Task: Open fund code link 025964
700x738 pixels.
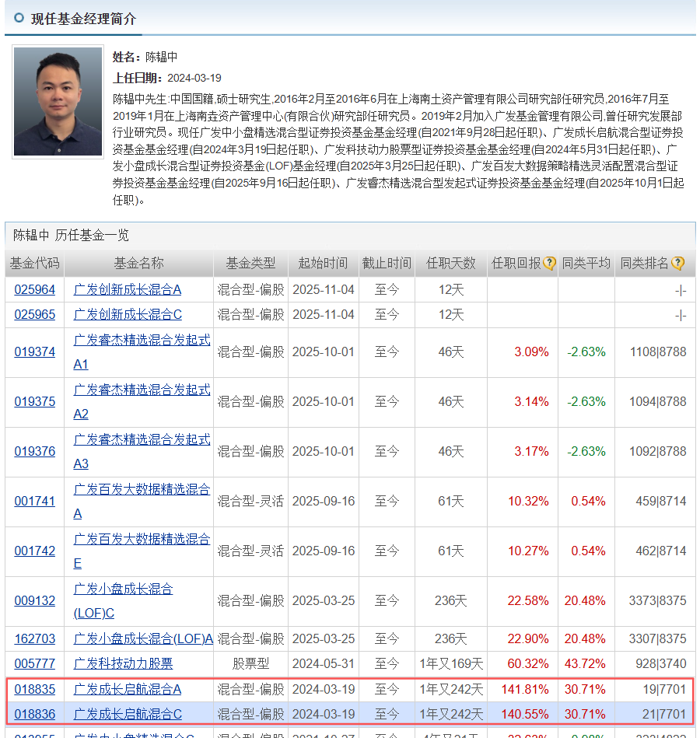Action: pyautogui.click(x=35, y=289)
